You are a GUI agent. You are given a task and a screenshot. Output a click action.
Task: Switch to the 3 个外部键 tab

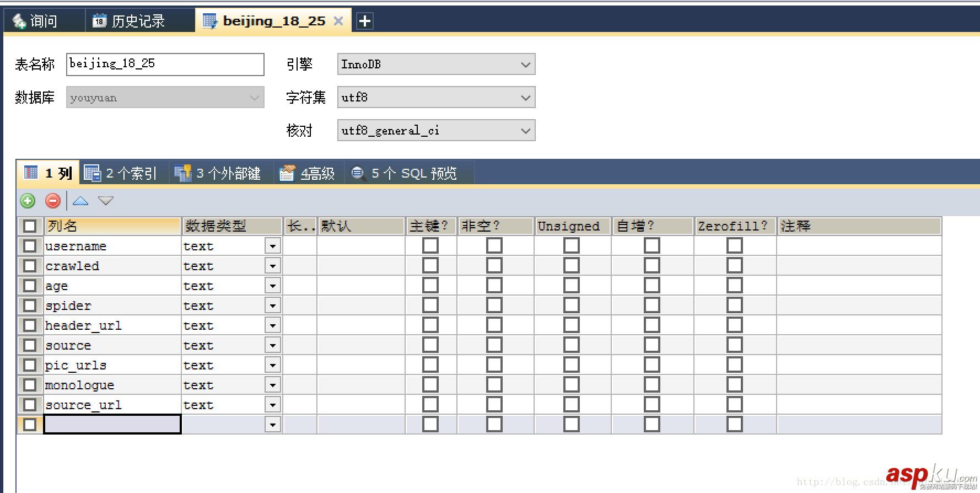(218, 173)
